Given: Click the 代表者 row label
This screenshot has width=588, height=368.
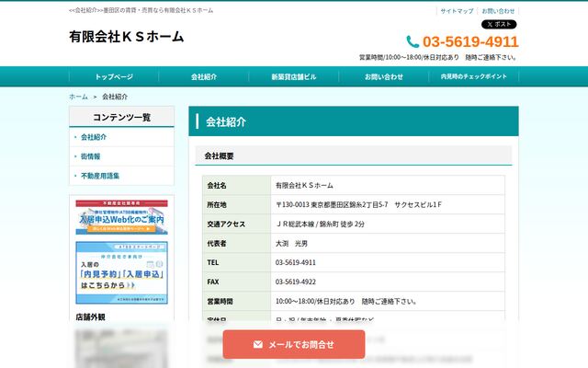Looking at the screenshot, I should pyautogui.click(x=217, y=243).
